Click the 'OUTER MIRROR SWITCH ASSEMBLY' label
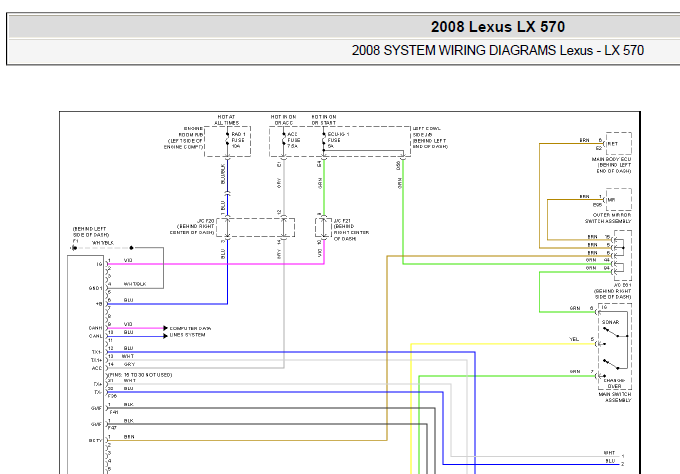Screen dimensions: 680x474 pyautogui.click(x=608, y=218)
